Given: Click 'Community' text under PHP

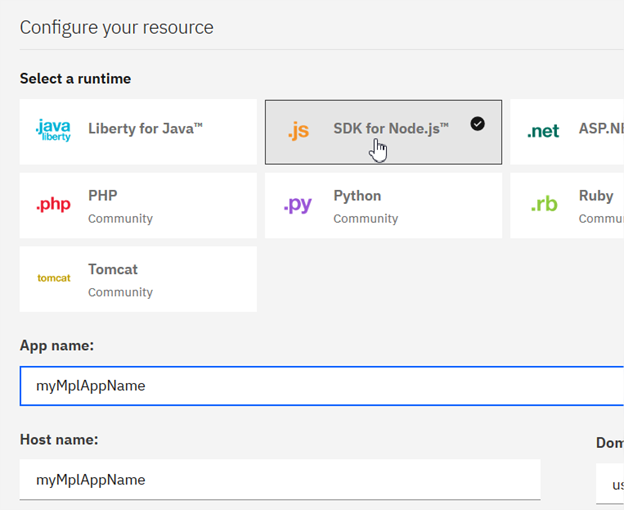Looking at the screenshot, I should [121, 219].
